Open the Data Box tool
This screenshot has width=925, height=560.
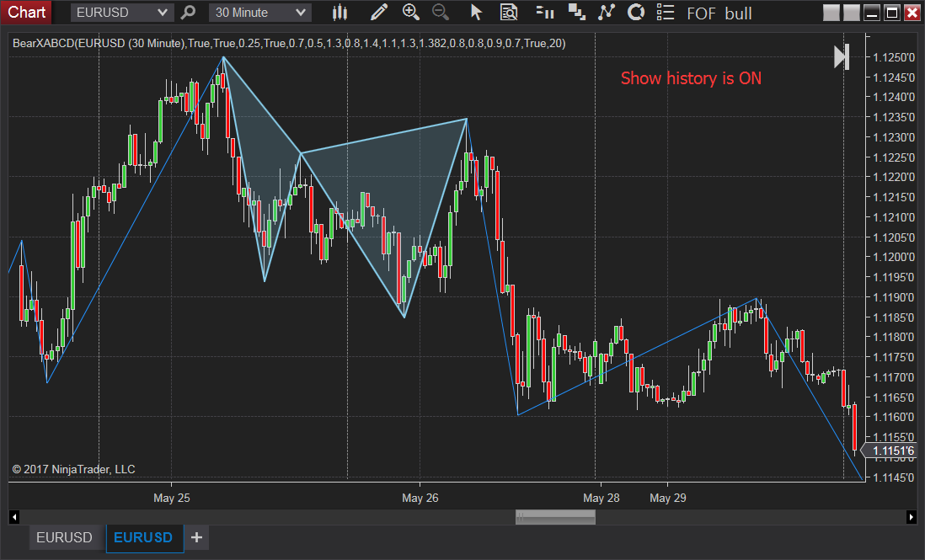[509, 13]
